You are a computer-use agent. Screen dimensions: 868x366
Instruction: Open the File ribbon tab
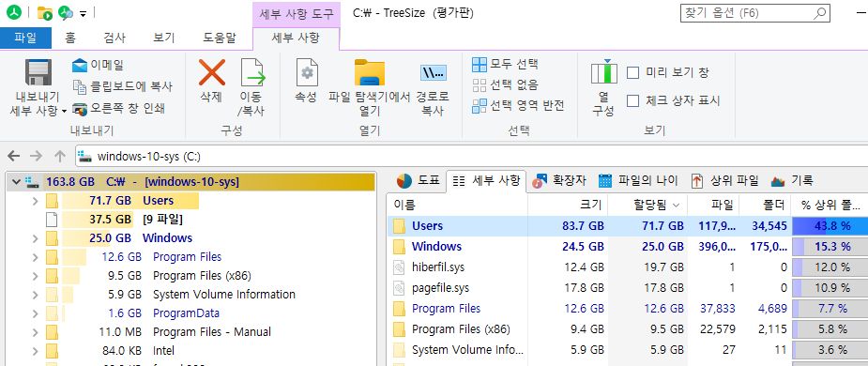(25, 38)
